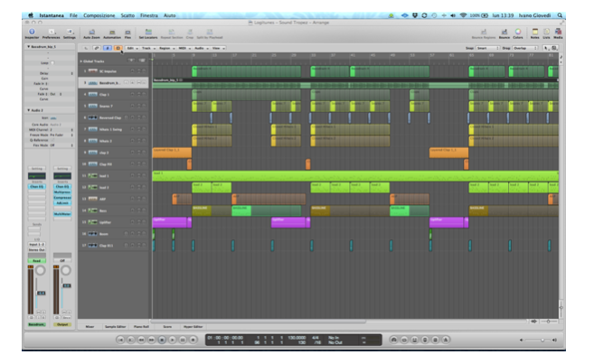Click the add track button beside Global Tracks
The width and height of the screenshot is (594, 364).
131,61
